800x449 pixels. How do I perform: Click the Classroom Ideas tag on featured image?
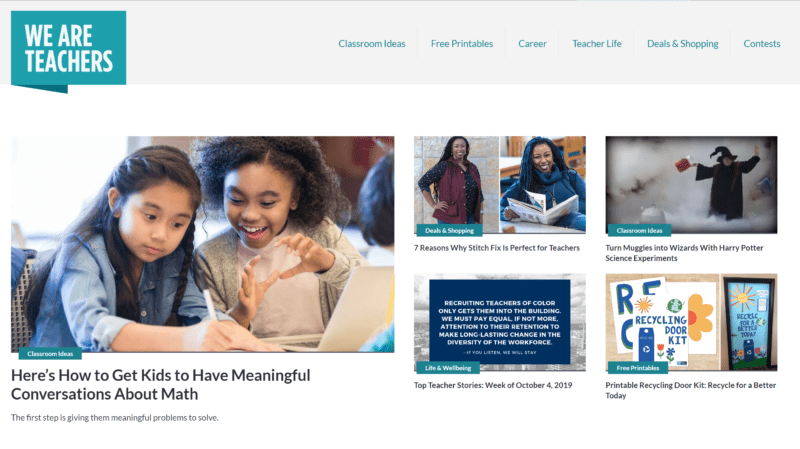(50, 354)
